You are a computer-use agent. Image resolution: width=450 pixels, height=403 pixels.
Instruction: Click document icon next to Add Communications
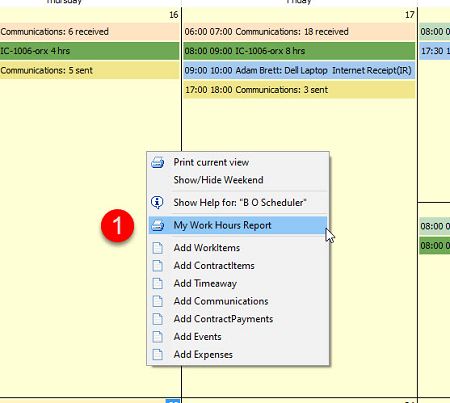tap(158, 301)
